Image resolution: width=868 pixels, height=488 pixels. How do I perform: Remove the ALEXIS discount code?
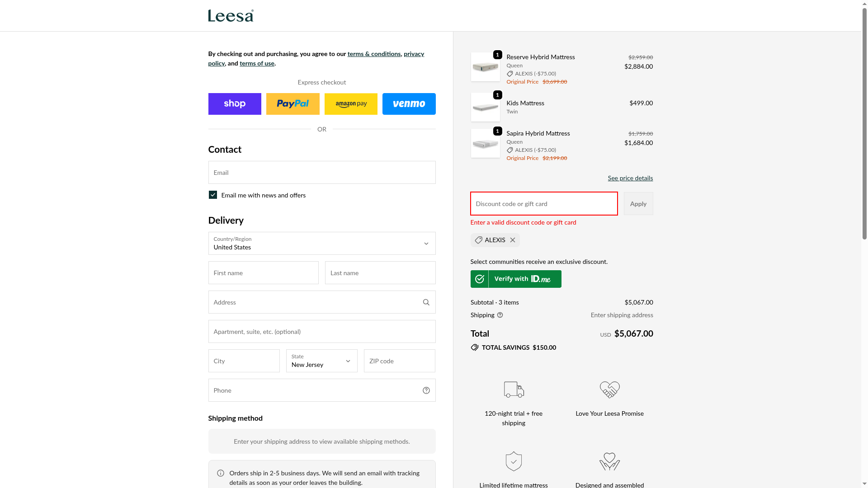pyautogui.click(x=513, y=240)
